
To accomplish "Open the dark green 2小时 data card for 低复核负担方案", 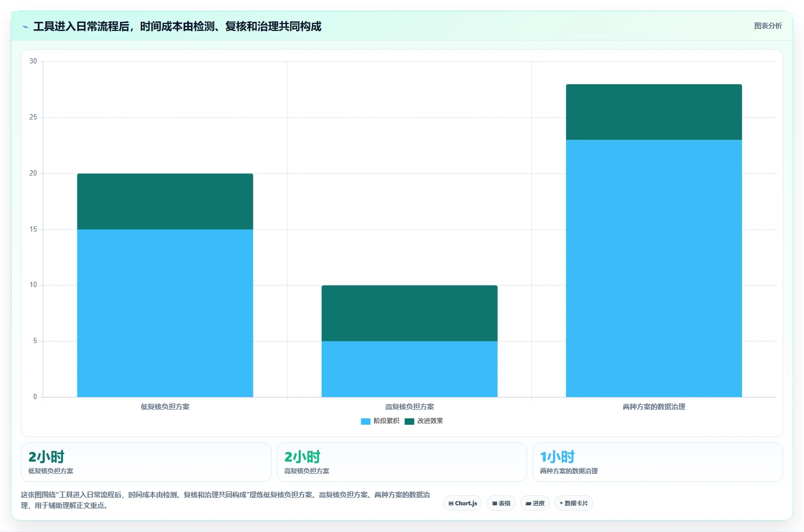I will 146,462.
